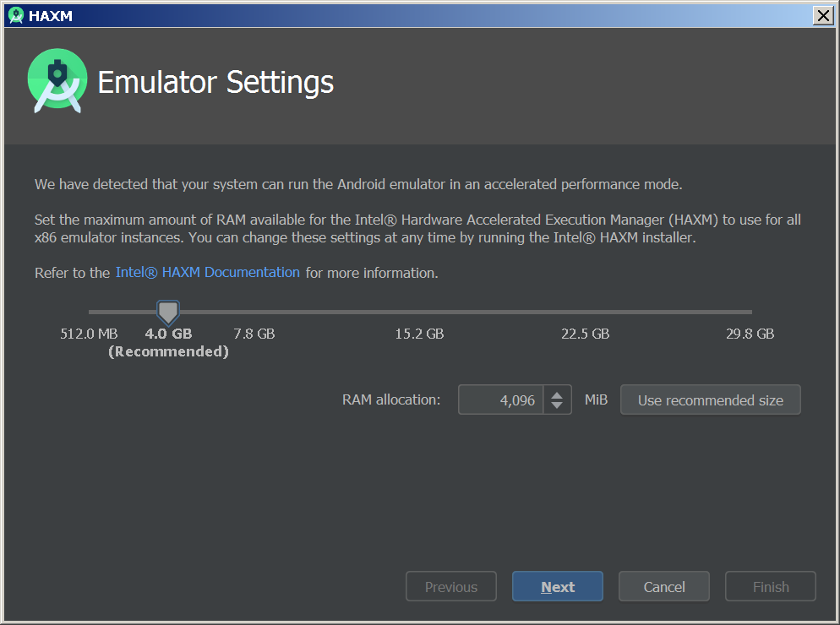Click the RAM allocation label
Screen dimensions: 840x625
click(x=391, y=399)
